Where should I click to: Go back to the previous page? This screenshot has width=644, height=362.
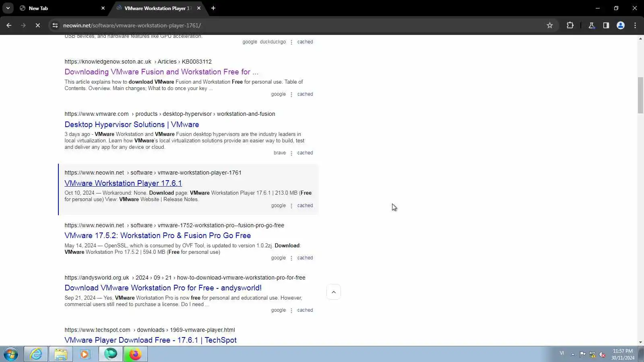tap(9, 25)
